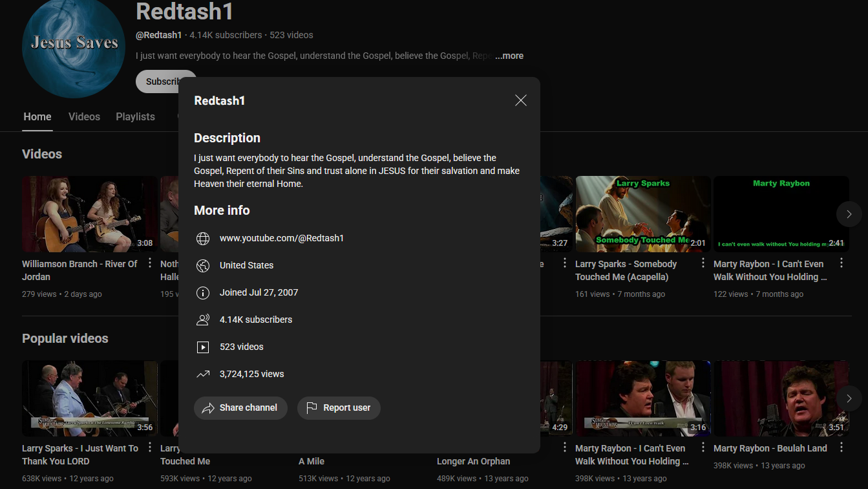Screen dimensions: 868x489
Task: Click the Videos section heading
Action: 42,154
